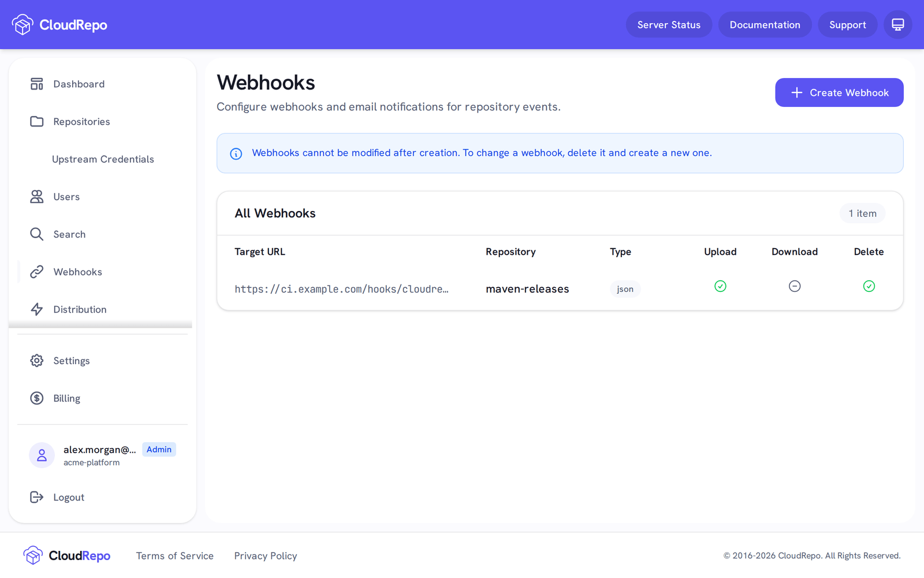Click the CloudRepo logo in the header
Viewport: 924px width, 578px height.
[x=59, y=25]
